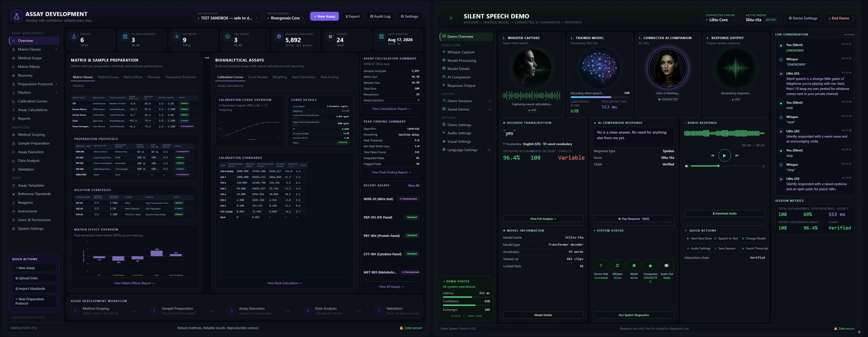The width and height of the screenshot is (868, 337).
Task: Click the flask logo icon beside Assay Development title
Action: click(16, 16)
